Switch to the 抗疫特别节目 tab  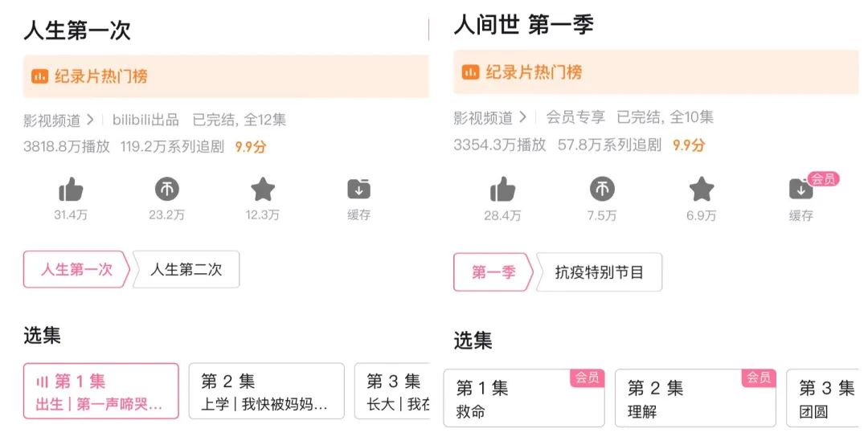(x=600, y=272)
